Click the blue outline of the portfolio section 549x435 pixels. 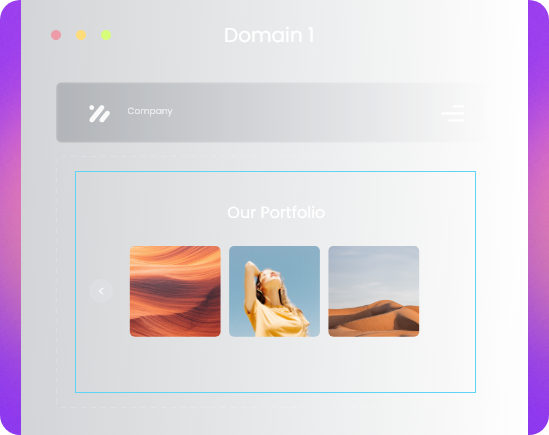click(x=275, y=172)
